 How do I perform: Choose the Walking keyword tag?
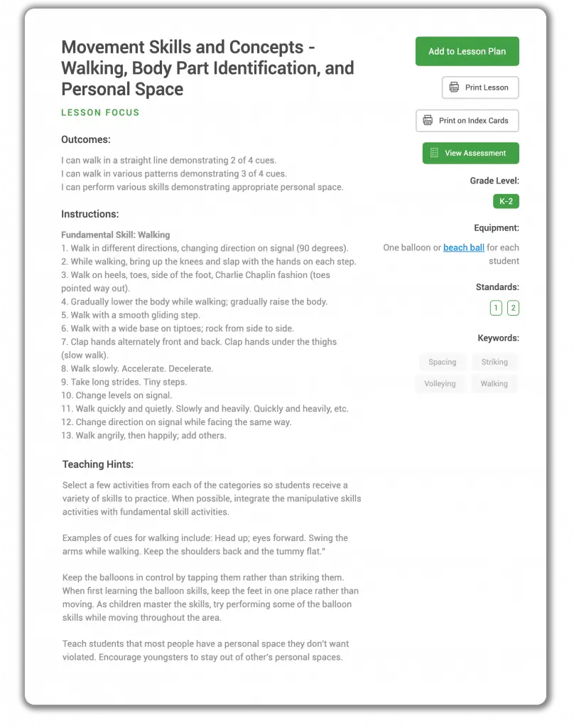click(494, 384)
